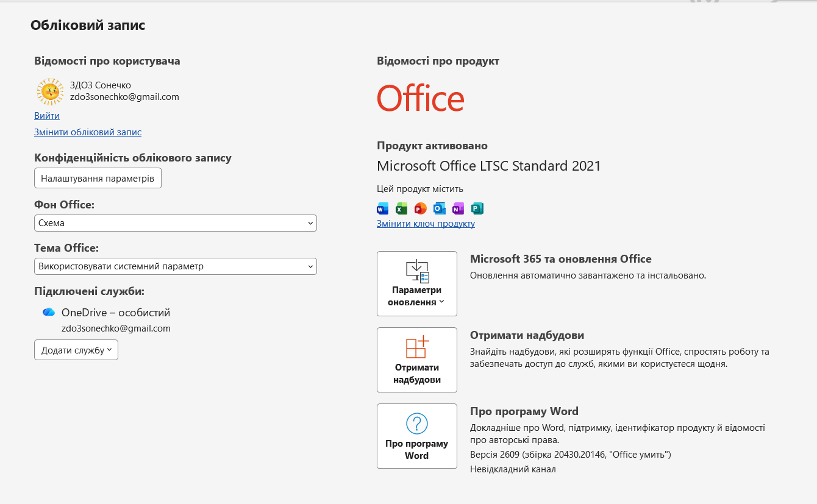Open the Про програму Word tile button
This screenshot has width=817, height=504.
[417, 436]
